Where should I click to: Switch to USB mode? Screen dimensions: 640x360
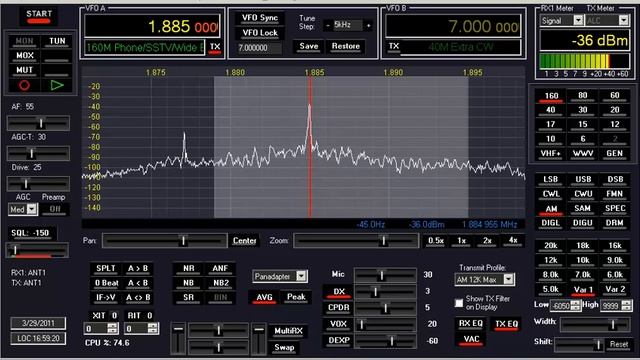coord(583,180)
